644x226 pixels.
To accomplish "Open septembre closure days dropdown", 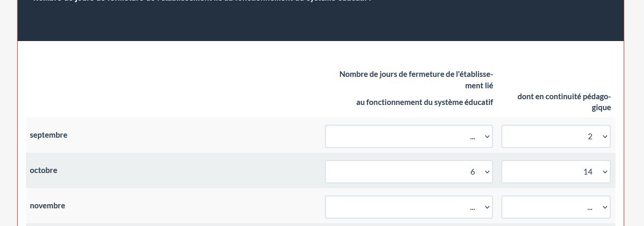I will pyautogui.click(x=408, y=137).
